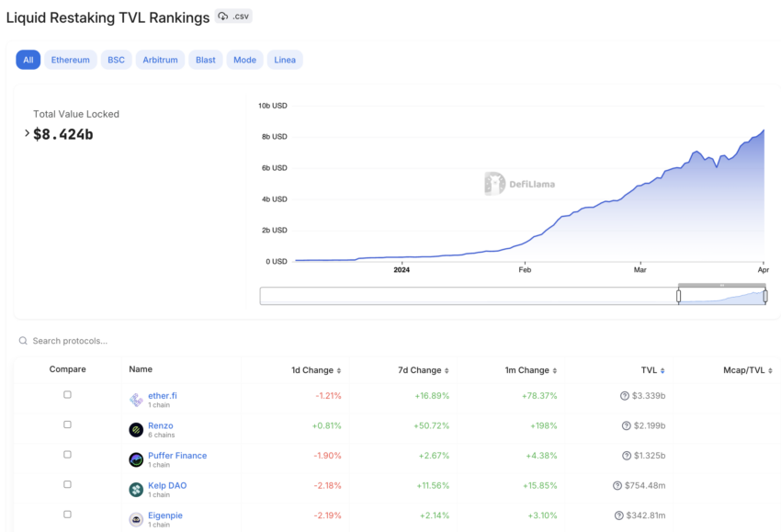Click the Puffer Finance logo icon
Image resolution: width=781 pixels, height=532 pixels.
click(x=136, y=459)
